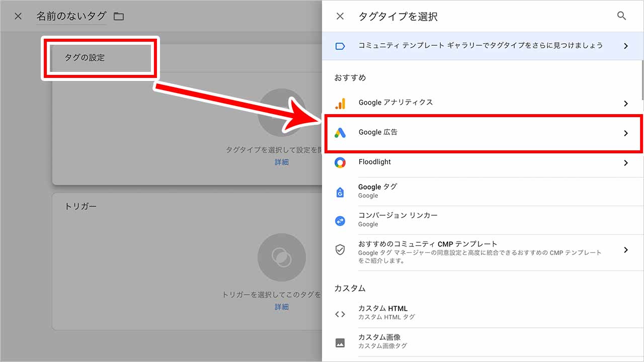
Task: Select the Floodlight tag type
Action: tap(483, 163)
